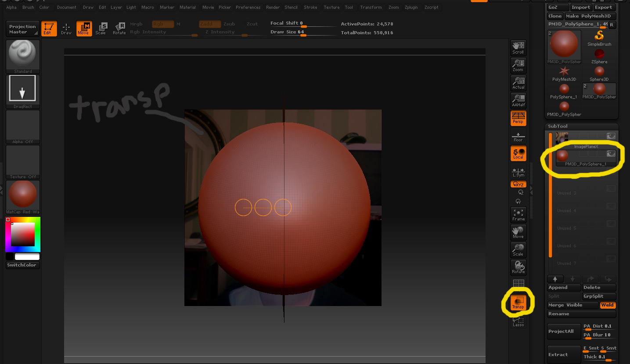630x364 pixels.
Task: Pick a shade in the color picker square
Action: tap(23, 234)
